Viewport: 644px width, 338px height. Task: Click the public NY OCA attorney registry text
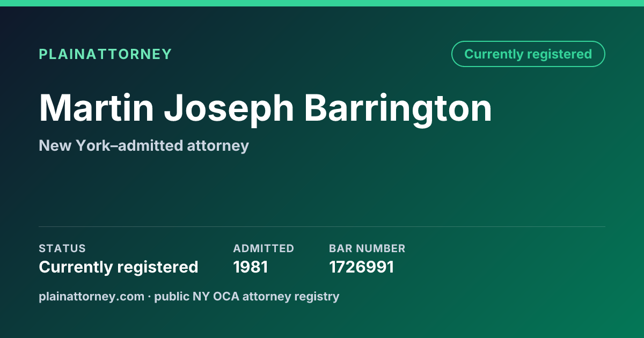coord(247,296)
